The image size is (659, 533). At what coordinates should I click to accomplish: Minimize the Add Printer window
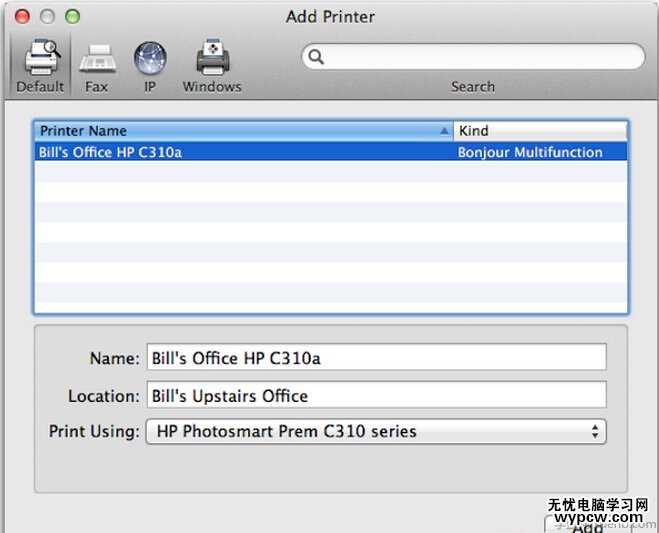(x=46, y=16)
